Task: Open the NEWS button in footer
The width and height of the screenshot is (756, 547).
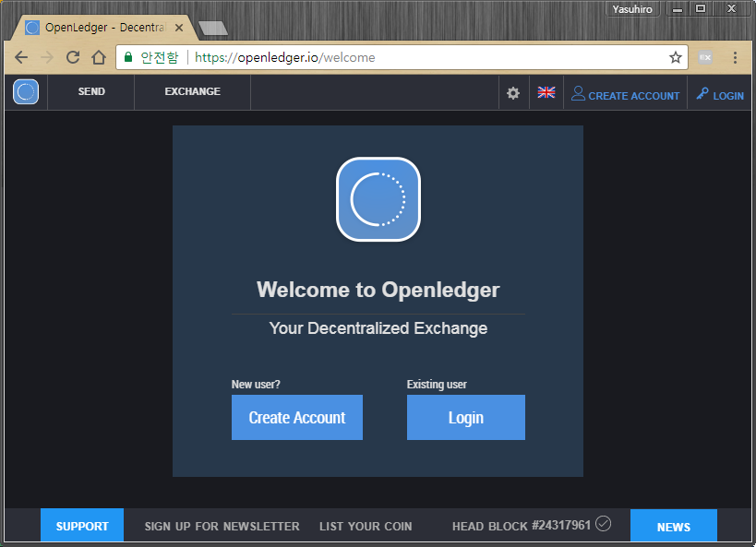Action: point(674,527)
